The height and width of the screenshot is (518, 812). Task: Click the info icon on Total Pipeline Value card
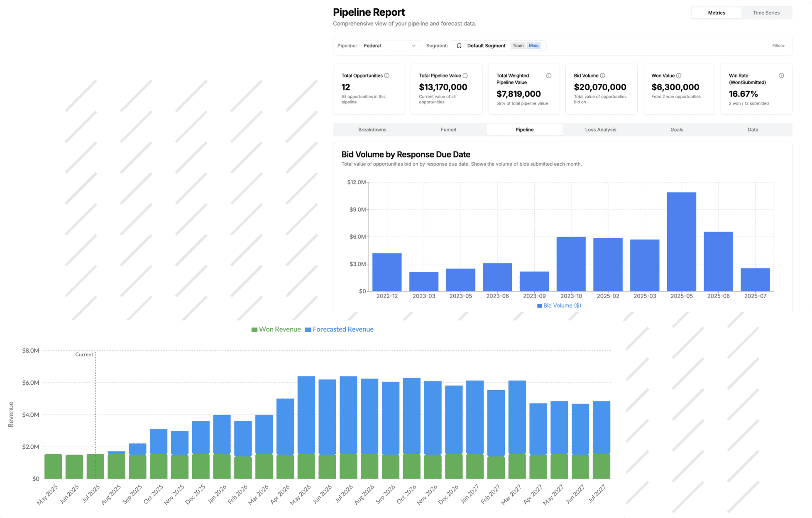tap(465, 76)
